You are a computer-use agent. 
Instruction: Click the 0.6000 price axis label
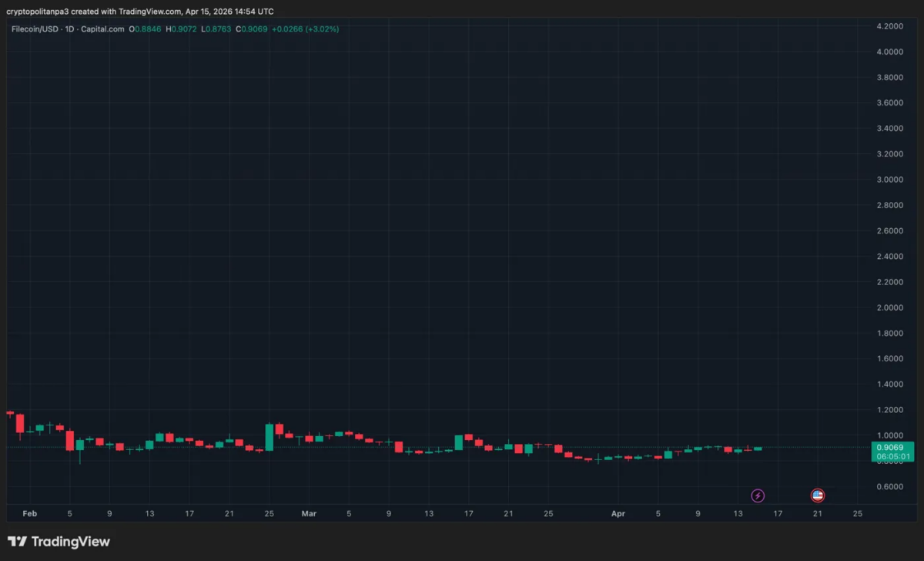(x=889, y=486)
